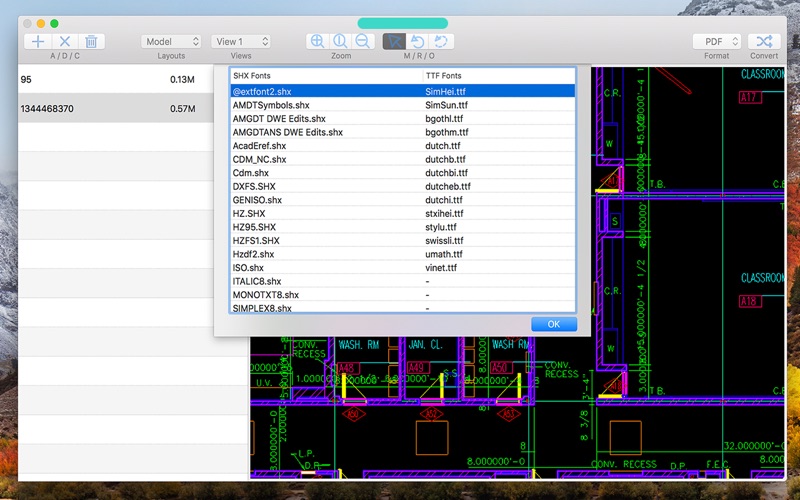Image resolution: width=800 pixels, height=500 pixels.
Task: Select the AMGDT DWE Edits.shx row
Action: [x=403, y=119]
